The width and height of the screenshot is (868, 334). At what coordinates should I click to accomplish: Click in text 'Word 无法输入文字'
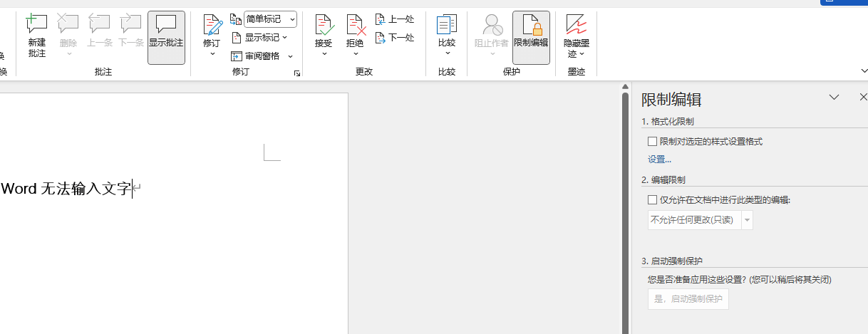point(66,189)
